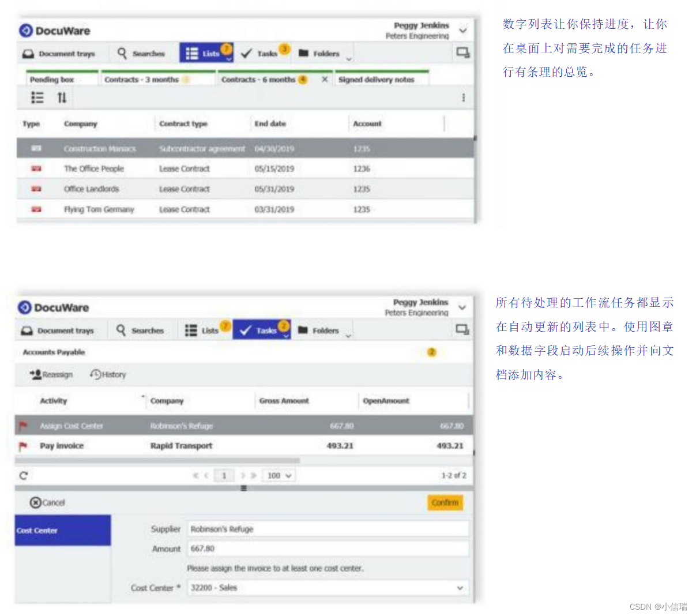Sort by End date column header

[270, 123]
